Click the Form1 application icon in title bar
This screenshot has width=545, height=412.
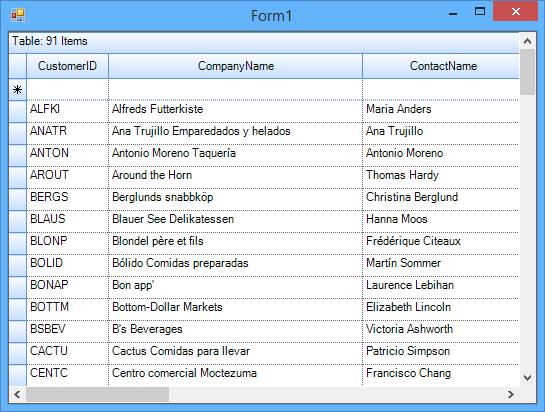point(17,15)
